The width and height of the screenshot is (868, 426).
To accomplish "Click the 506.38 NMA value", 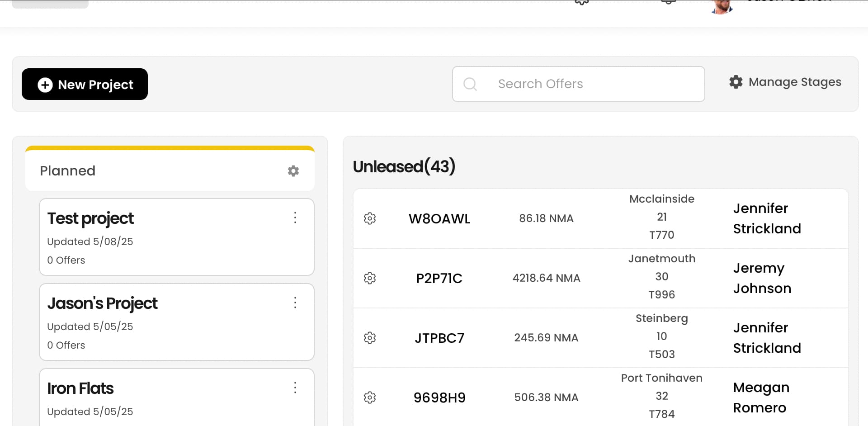I will [x=546, y=398].
